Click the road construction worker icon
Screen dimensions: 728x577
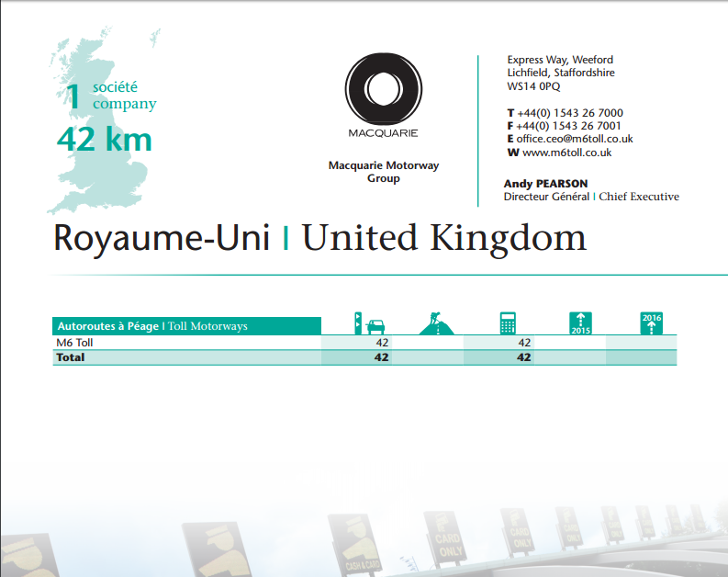click(436, 323)
